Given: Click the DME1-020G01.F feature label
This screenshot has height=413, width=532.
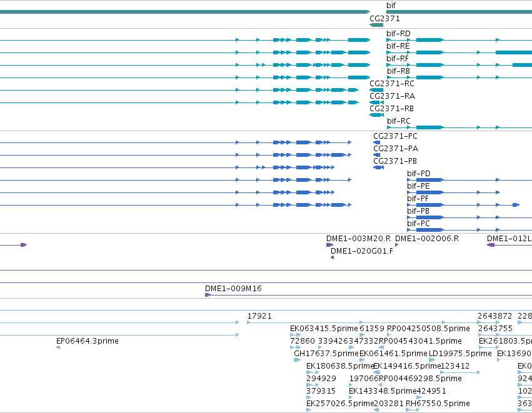Looking at the screenshot, I should tap(362, 251).
